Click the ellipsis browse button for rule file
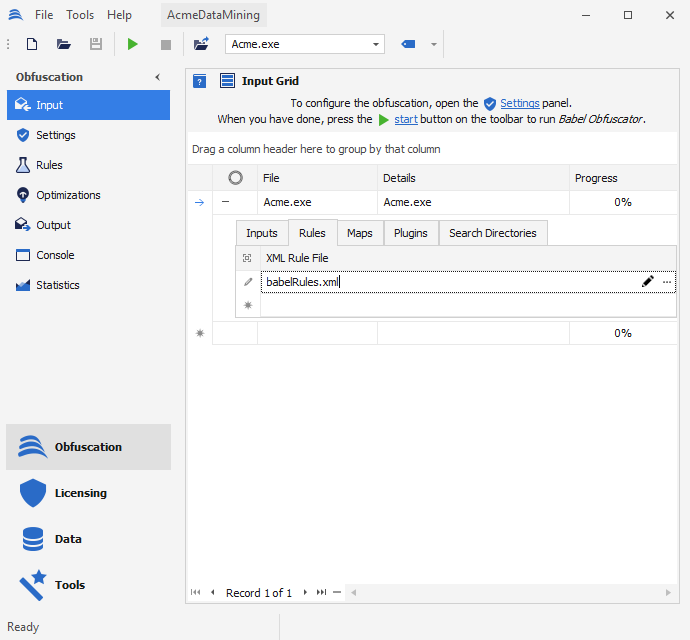This screenshot has height=640, width=690. [667, 282]
